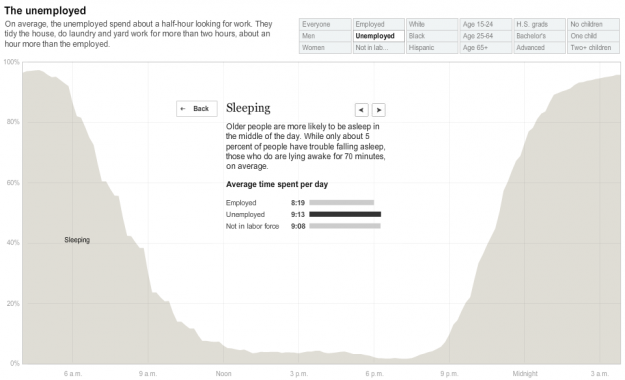Select the H.S. grads education filter
625x380 pixels.
point(540,24)
